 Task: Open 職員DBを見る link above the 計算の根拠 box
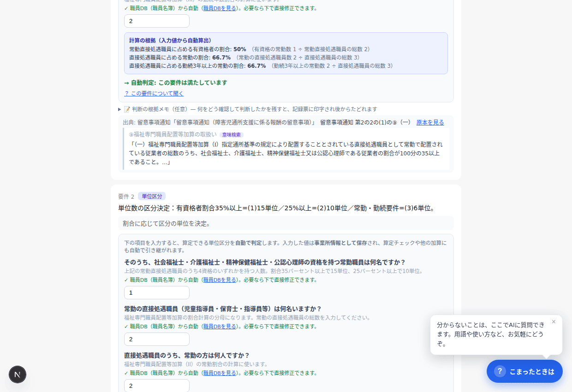[x=220, y=8]
